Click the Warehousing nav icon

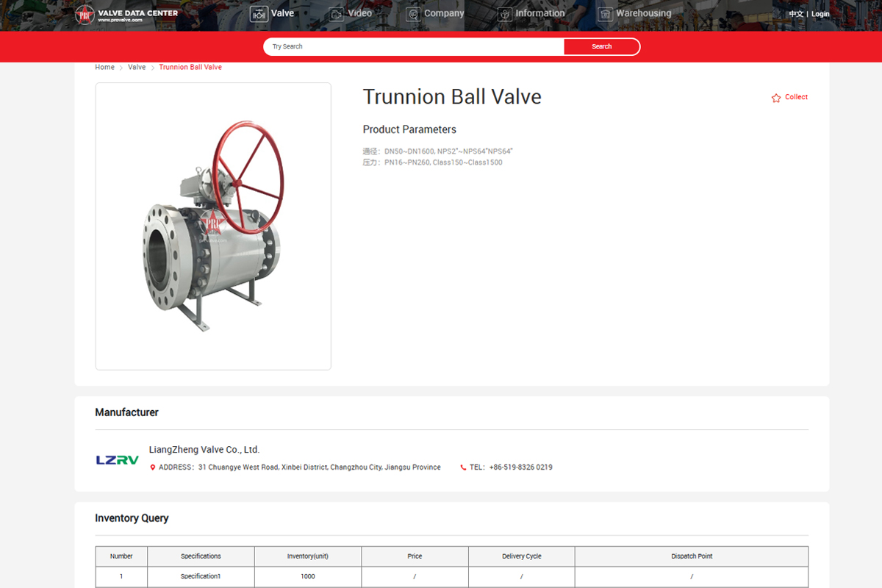point(605,14)
